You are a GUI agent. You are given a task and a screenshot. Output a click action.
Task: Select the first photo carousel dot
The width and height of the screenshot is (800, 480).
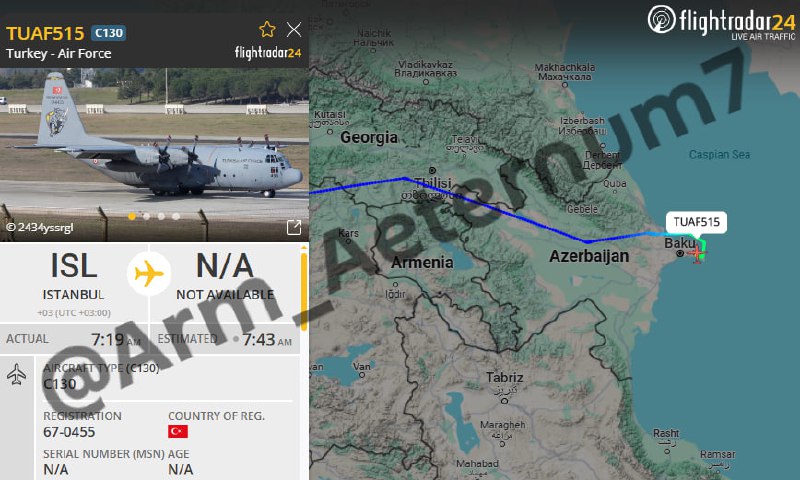(132, 216)
